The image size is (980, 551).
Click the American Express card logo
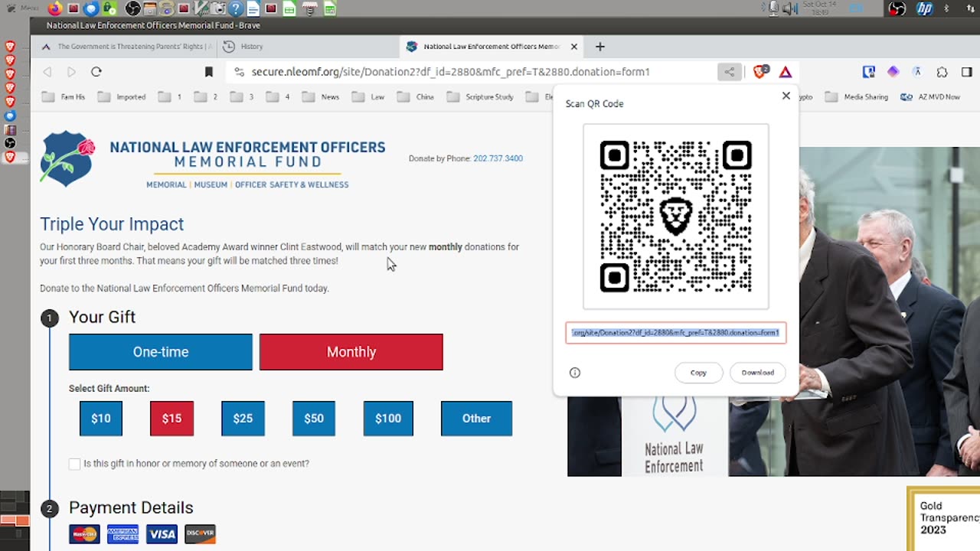(122, 534)
